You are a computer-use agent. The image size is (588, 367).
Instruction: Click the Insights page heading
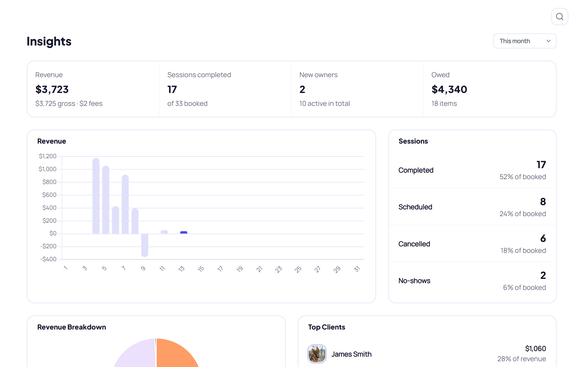point(49,41)
